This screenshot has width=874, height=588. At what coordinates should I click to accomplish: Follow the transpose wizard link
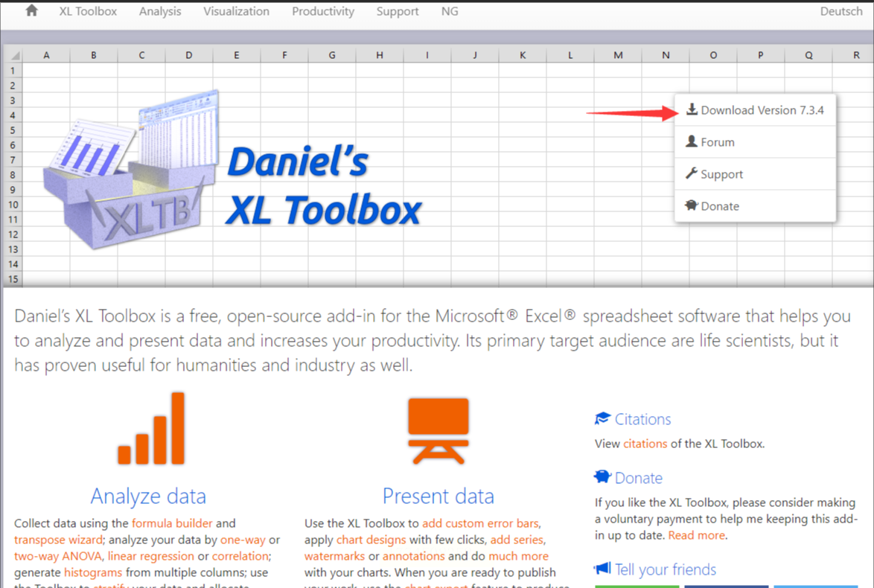click(x=59, y=540)
